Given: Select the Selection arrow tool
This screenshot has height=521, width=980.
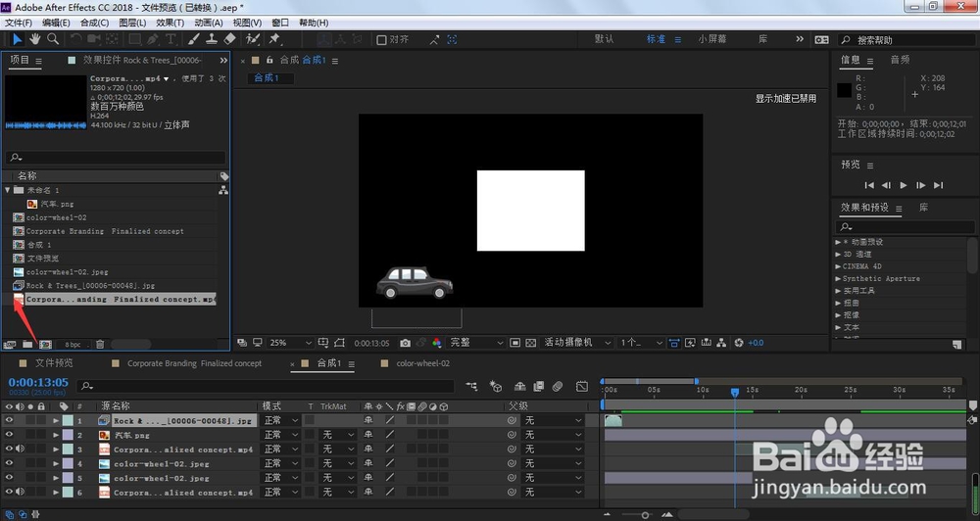Looking at the screenshot, I should [17, 39].
